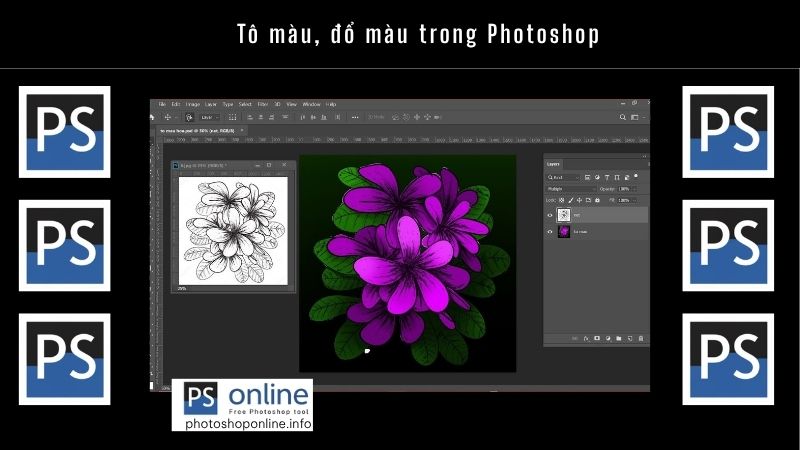
Task: Lock all padlock icon
Action: [x=597, y=201]
